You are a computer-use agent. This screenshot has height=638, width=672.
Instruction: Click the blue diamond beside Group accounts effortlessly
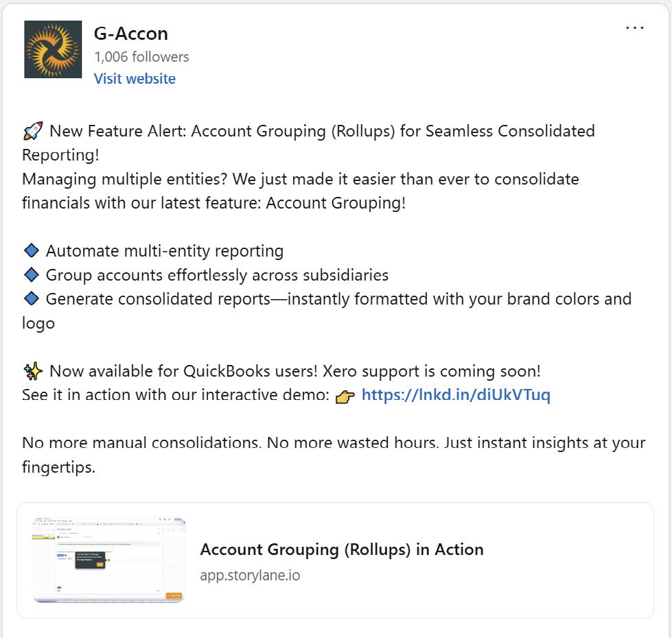point(31,275)
